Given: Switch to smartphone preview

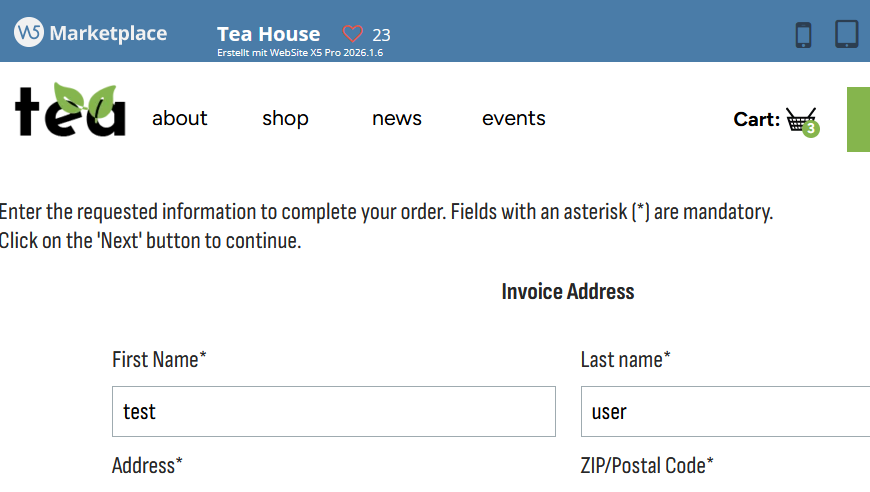Looking at the screenshot, I should (x=803, y=34).
